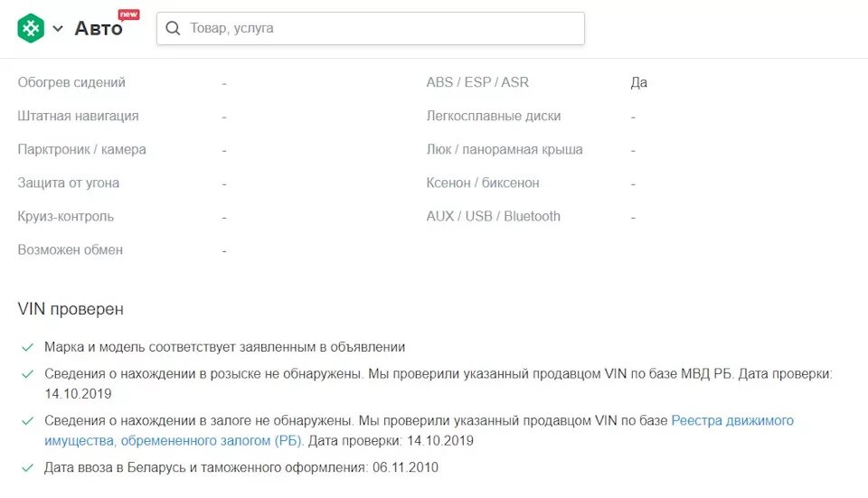Click the red new badge
The image size is (868, 498).
129,14
